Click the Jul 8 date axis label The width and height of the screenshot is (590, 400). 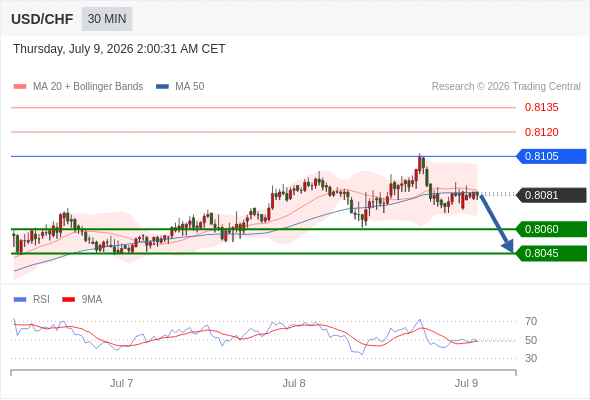[294, 383]
